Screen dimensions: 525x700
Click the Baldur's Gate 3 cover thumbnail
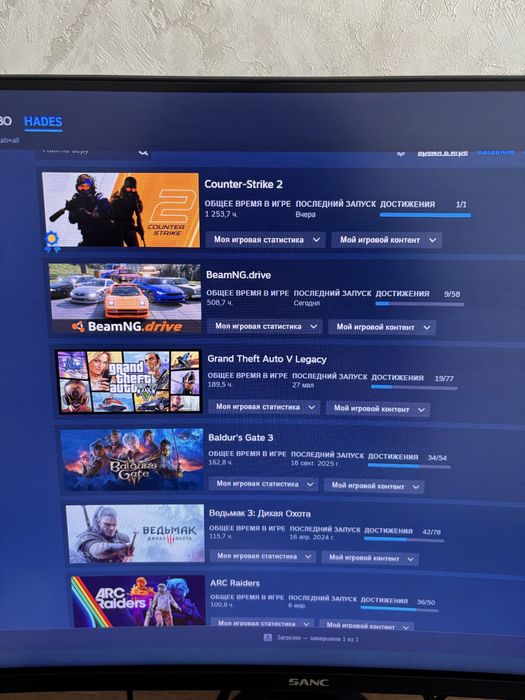[132, 459]
